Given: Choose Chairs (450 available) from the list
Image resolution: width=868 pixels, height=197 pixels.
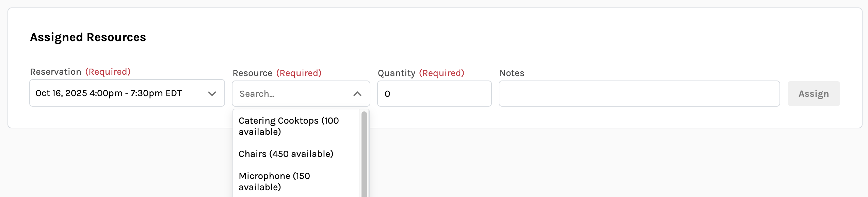Looking at the screenshot, I should coord(286,154).
